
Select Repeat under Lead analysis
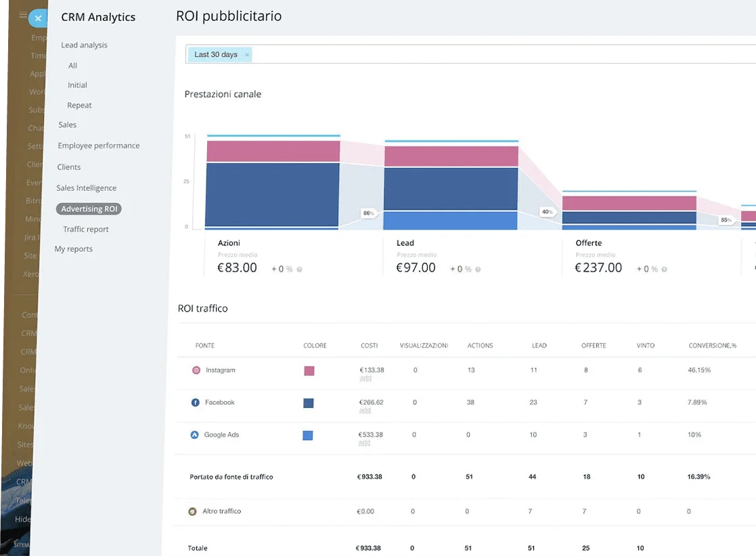click(79, 106)
